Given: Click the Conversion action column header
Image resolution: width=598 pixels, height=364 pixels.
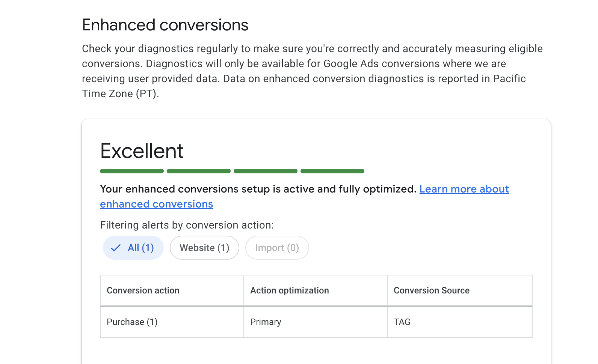Looking at the screenshot, I should 172,290.
